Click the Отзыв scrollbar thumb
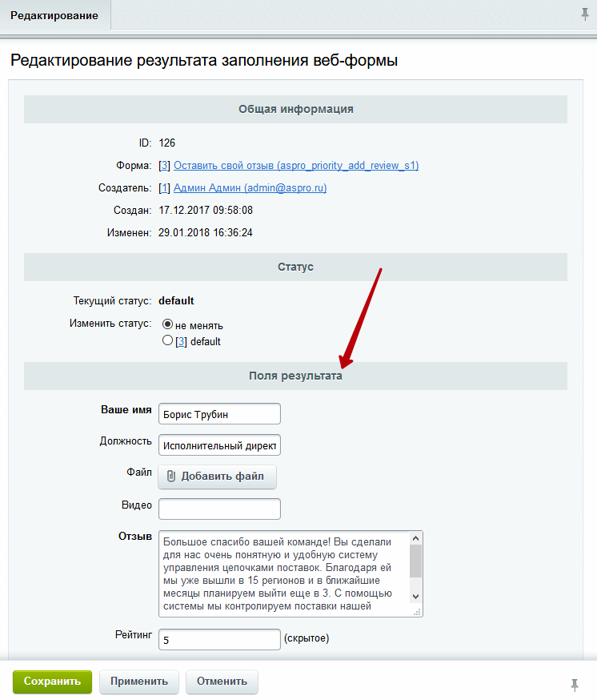Screen dimensions: 597x700 pyautogui.click(x=415, y=561)
